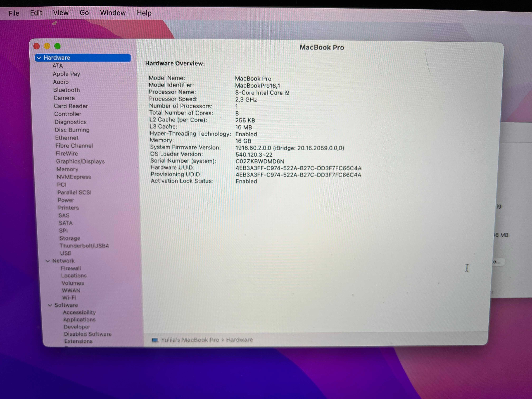The width and height of the screenshot is (532, 399).
Task: Select Apple Pay in the sidebar
Action: pos(66,74)
